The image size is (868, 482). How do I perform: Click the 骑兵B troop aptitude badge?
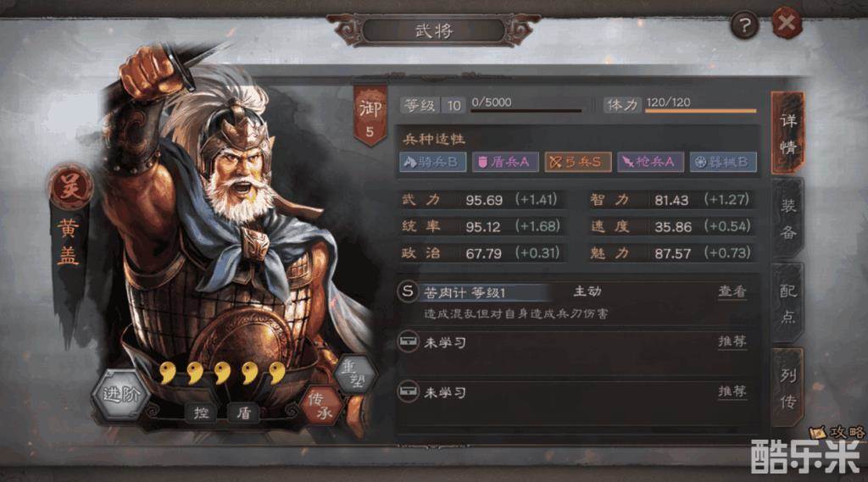432,162
